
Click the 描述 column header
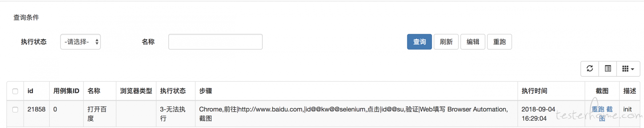(x=630, y=91)
